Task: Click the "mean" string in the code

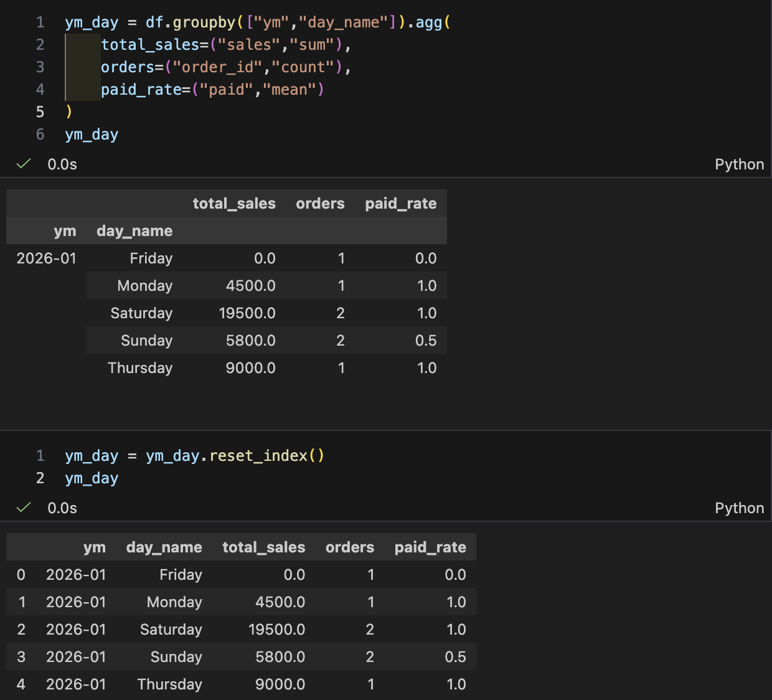Action: 289,90
